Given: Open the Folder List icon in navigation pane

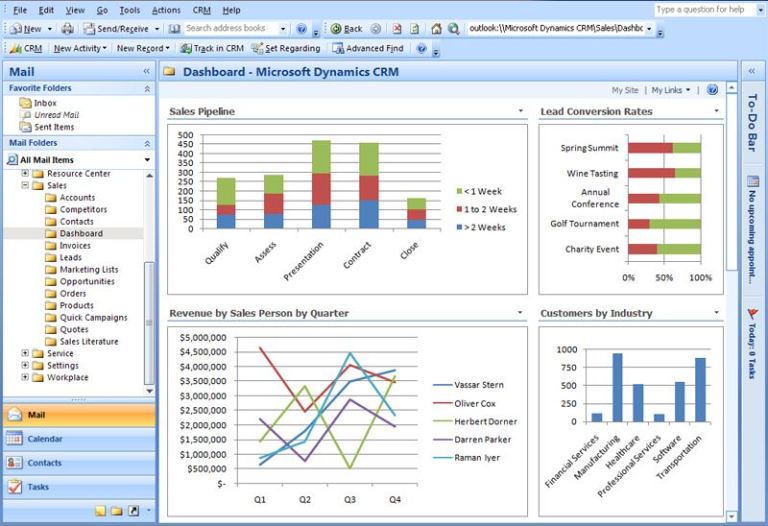Looking at the screenshot, I should point(117,511).
